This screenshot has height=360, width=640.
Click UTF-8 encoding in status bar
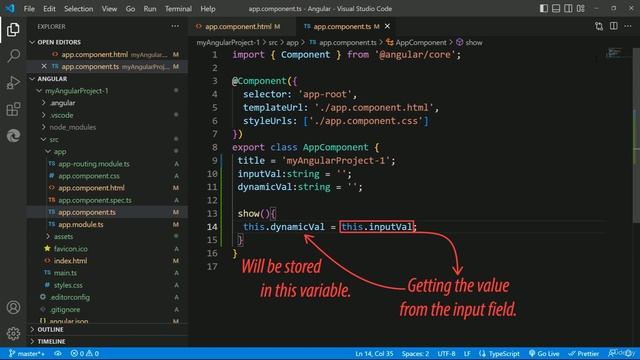(x=446, y=353)
